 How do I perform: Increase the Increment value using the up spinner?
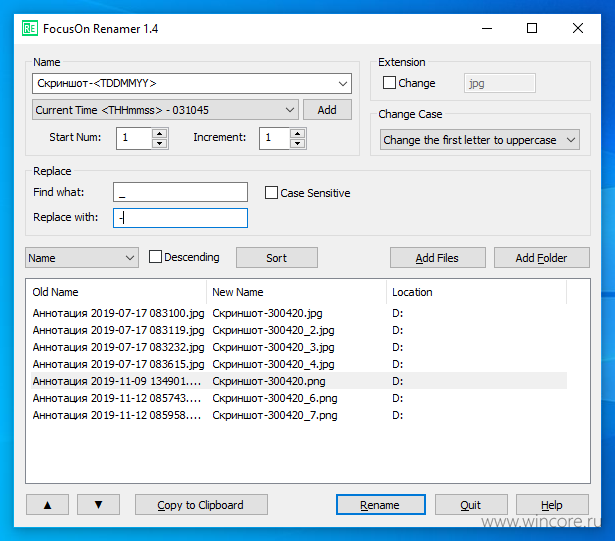click(298, 133)
